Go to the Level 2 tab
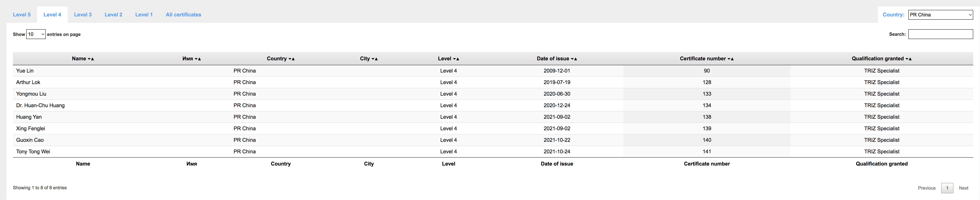Image resolution: width=980 pixels, height=200 pixels. (113, 14)
